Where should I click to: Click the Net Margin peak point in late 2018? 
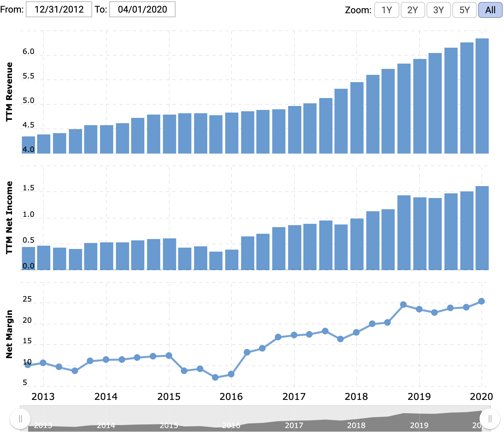[x=403, y=305]
